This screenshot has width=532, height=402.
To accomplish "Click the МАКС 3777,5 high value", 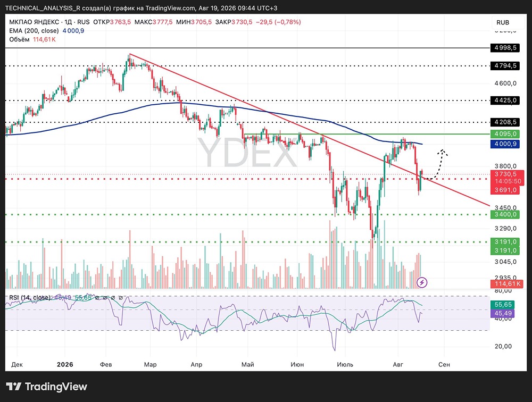I will [x=153, y=22].
